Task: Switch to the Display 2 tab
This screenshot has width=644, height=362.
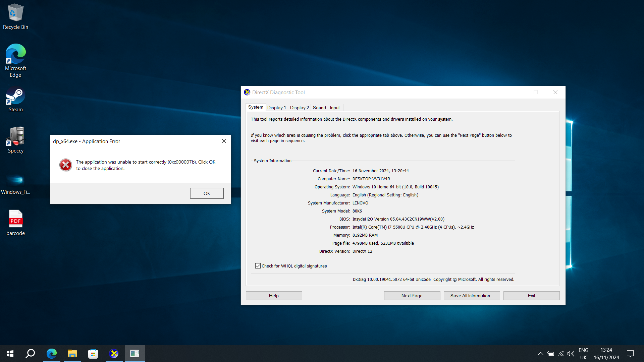Action: pos(299,108)
